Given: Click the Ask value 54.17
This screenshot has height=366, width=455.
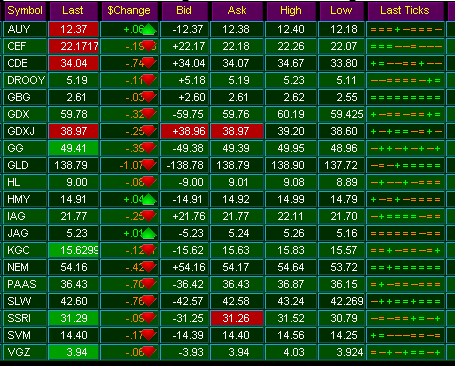Looking at the screenshot, I should [x=237, y=267].
